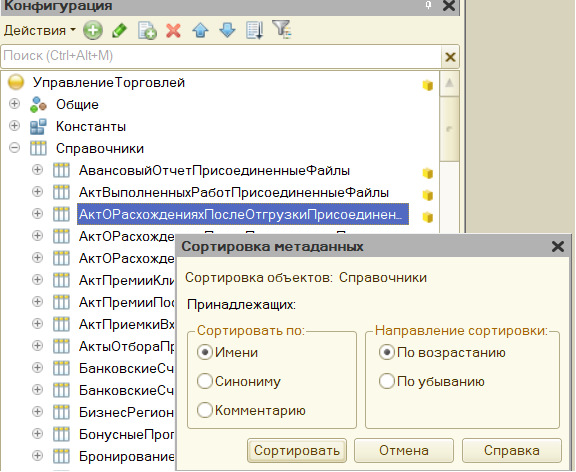Viewport: 576px width, 472px height.
Task: Click the pencil Edit icon
Action: [x=119, y=30]
